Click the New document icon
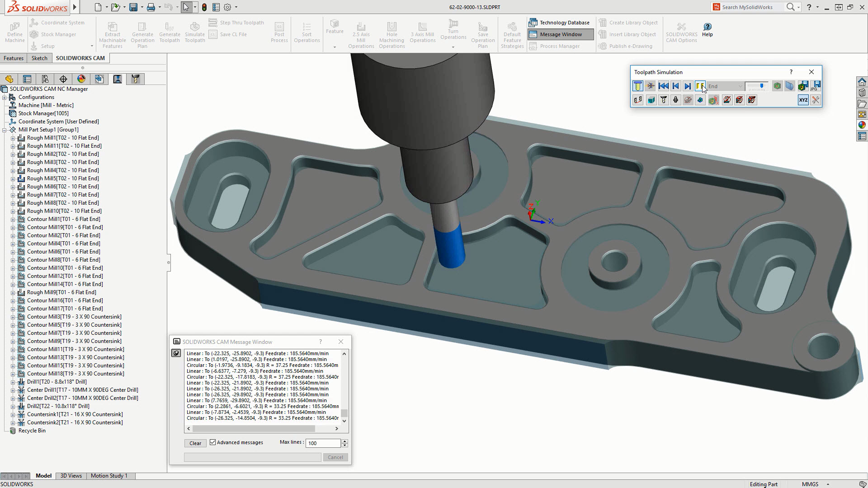Screen dimensions: 868x488 point(98,7)
